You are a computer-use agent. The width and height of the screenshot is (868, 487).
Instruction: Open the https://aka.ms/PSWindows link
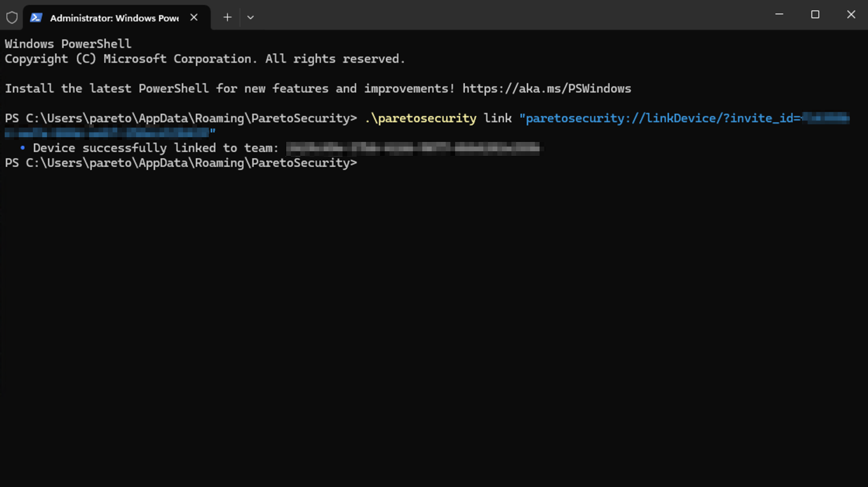point(547,89)
